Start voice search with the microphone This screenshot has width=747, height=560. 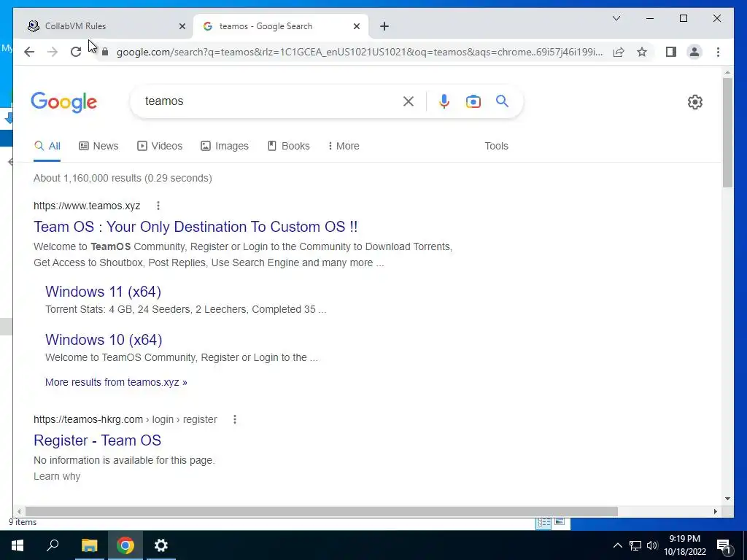(444, 101)
